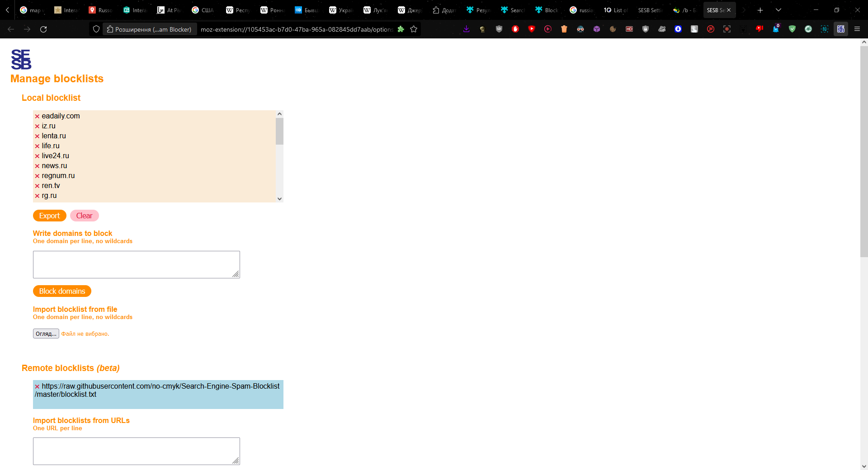This screenshot has height=470, width=868.
Task: Click the Огляд file browse button
Action: point(46,334)
